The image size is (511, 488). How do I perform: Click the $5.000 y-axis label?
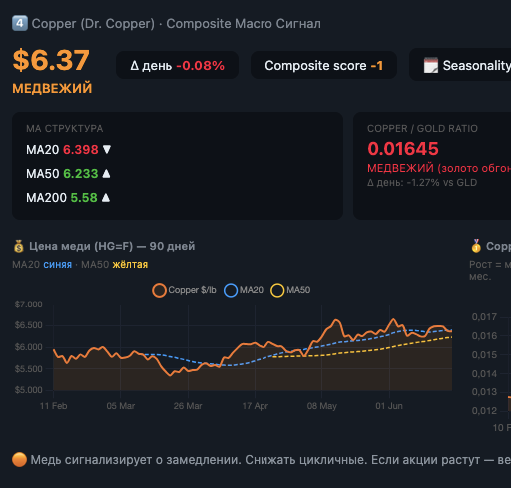(29, 390)
